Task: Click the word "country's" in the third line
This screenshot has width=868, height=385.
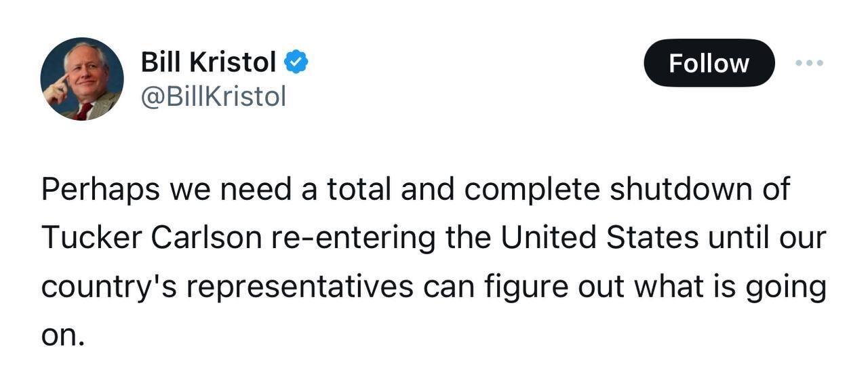Action: pyautogui.click(x=109, y=287)
